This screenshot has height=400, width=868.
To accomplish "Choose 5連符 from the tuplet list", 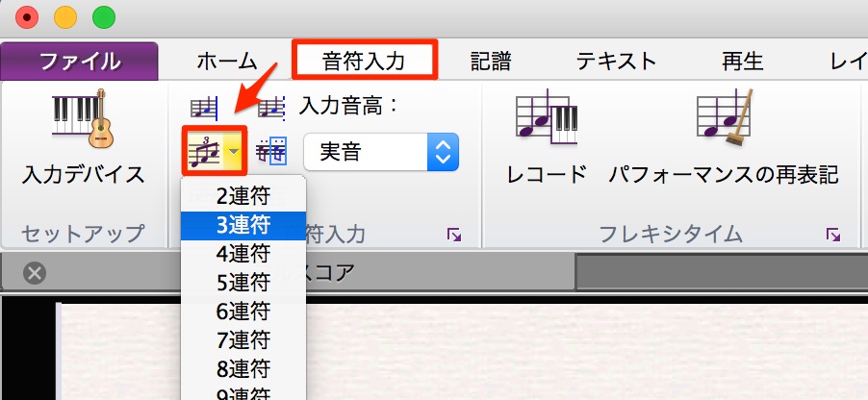I will (243, 283).
